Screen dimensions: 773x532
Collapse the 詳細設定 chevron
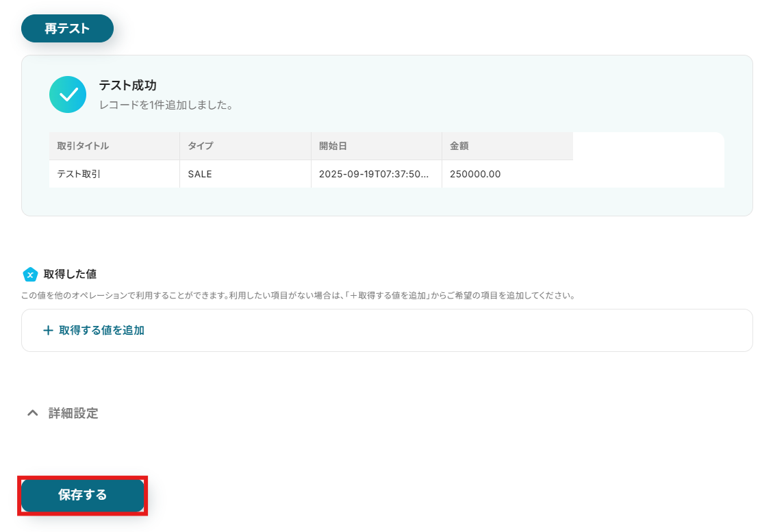pyautogui.click(x=33, y=413)
